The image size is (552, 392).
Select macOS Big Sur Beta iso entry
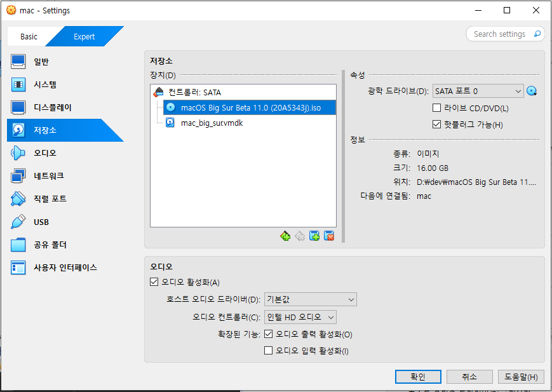point(250,107)
